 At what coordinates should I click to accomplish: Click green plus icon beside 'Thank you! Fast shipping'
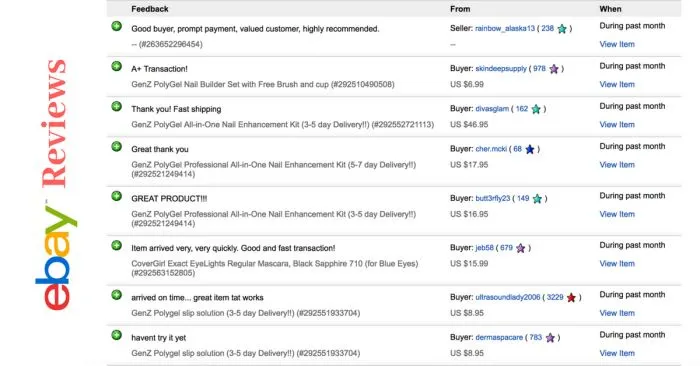coord(117,107)
